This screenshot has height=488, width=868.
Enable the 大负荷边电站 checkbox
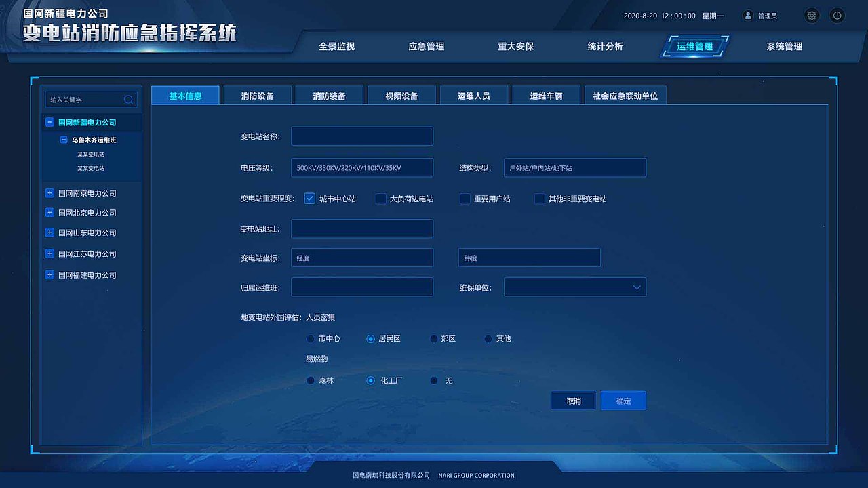[x=381, y=199]
